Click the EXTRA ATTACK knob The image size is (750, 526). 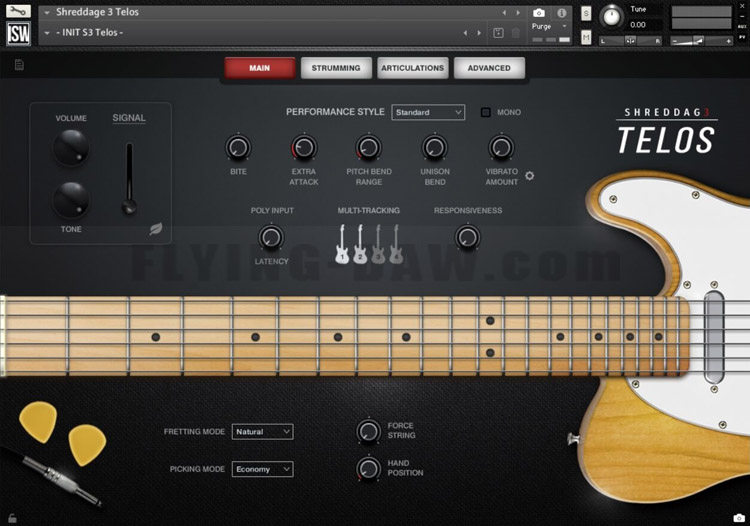click(x=304, y=147)
